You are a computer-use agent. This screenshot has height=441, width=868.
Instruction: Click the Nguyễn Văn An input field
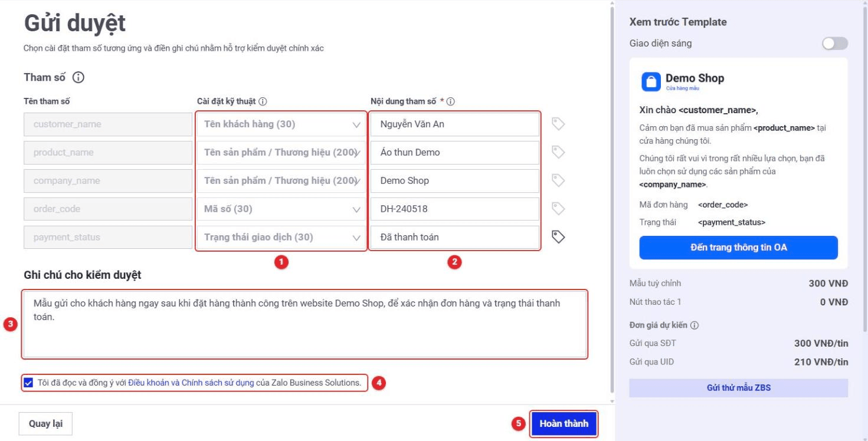click(455, 124)
